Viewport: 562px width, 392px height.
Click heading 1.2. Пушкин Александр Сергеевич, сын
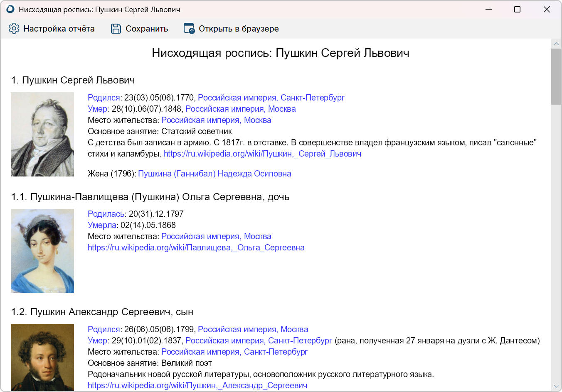102,312
